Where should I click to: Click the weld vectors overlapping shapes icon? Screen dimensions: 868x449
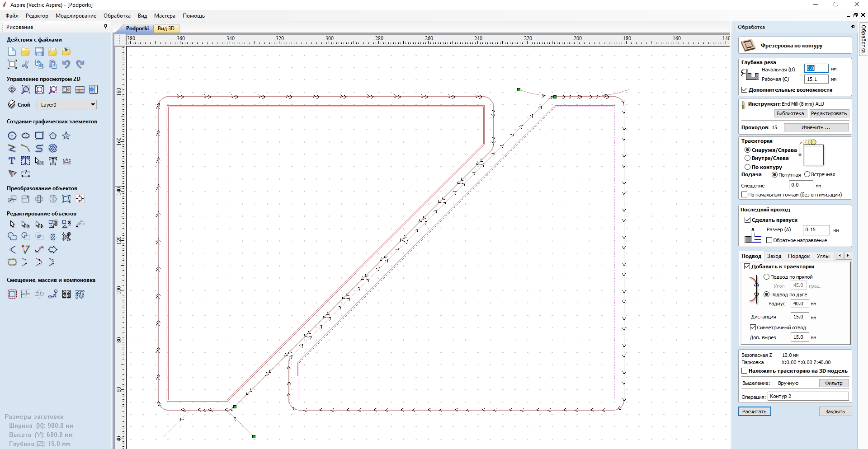[x=12, y=237]
